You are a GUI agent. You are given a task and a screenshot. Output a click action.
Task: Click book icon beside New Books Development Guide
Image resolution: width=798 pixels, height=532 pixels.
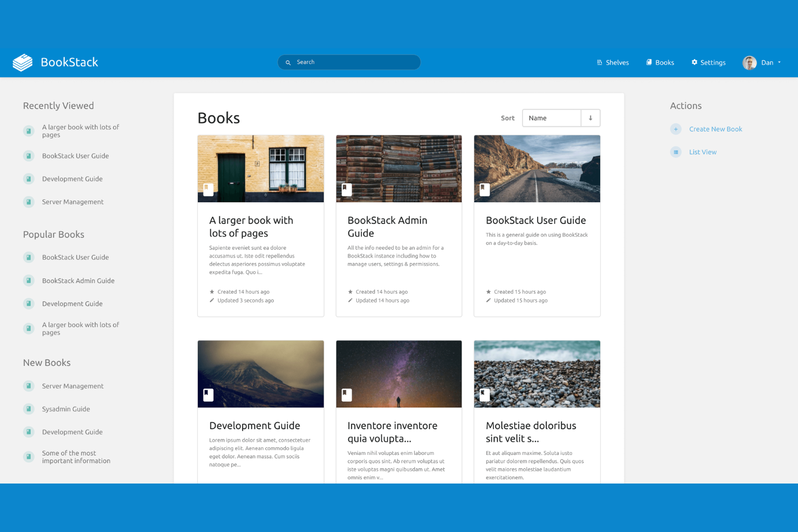tap(29, 432)
